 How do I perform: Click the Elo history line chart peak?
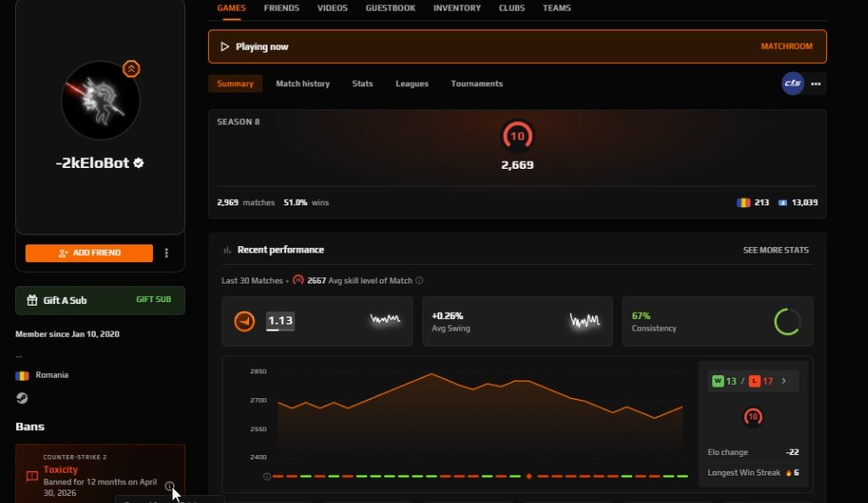pos(432,374)
